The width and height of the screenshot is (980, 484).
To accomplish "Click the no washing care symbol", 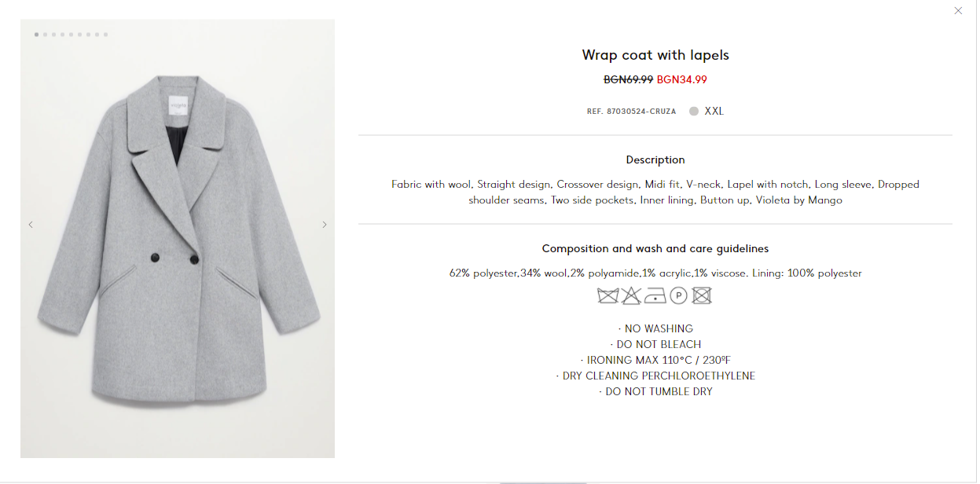I will coord(607,296).
